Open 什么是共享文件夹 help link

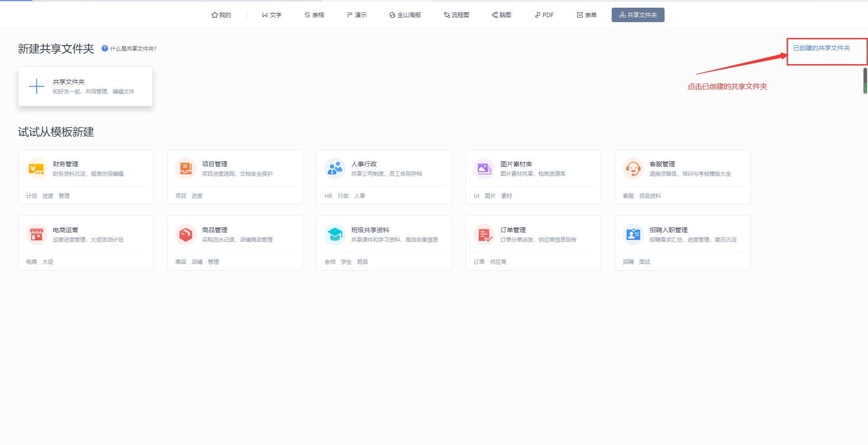(133, 49)
